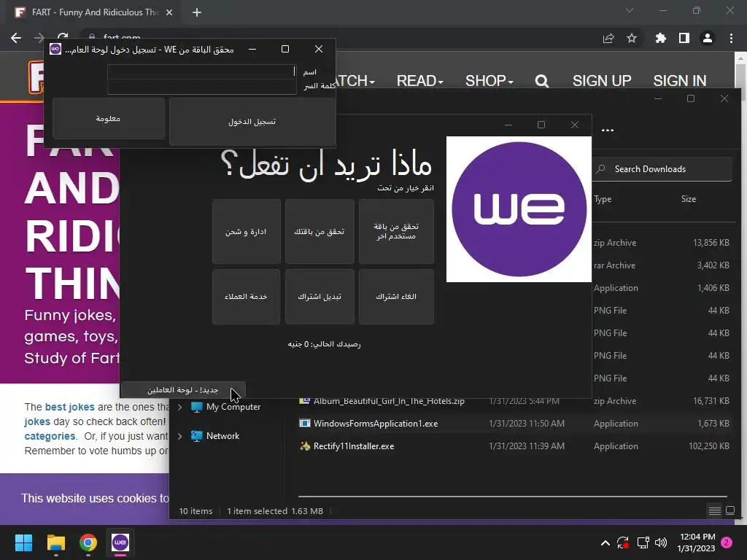
Task: Open volume speaker tray icon
Action: click(x=661, y=542)
